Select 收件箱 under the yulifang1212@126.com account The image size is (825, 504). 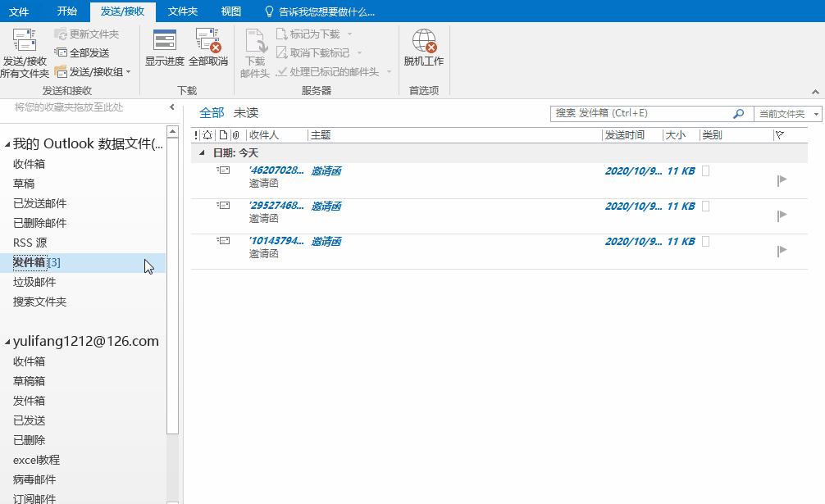[30, 361]
